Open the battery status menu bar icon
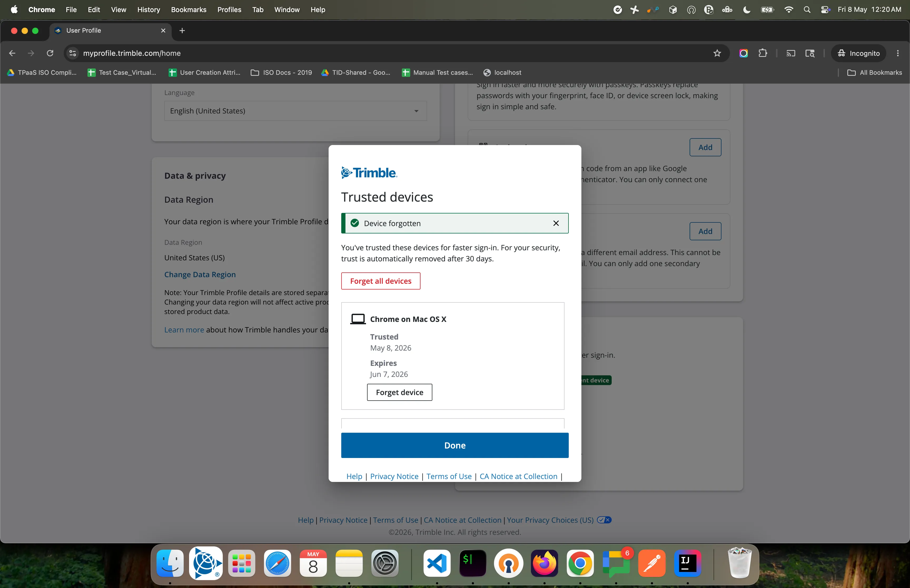 [x=767, y=9]
